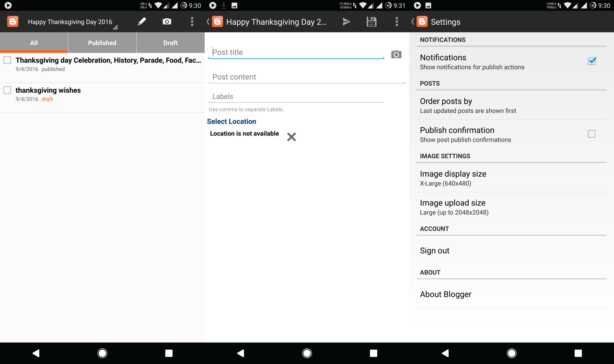This screenshot has height=364, width=614.
Task: Switch to the Published tab
Action: [x=102, y=43]
